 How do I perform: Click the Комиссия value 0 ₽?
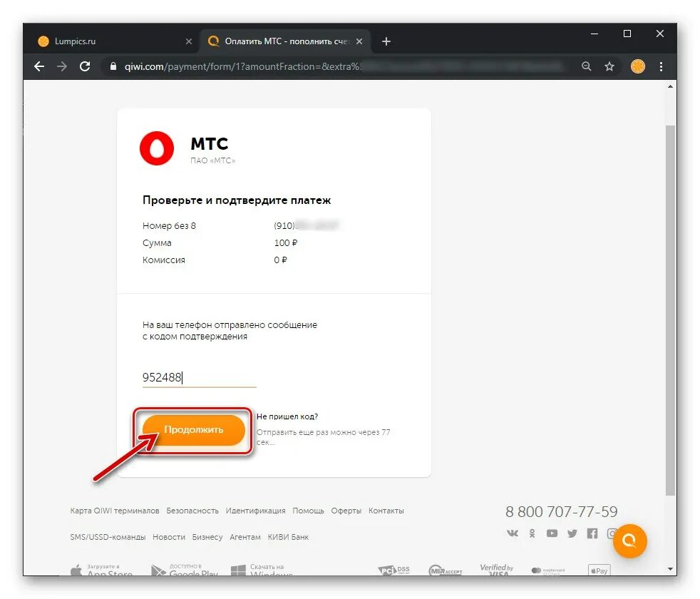(280, 260)
